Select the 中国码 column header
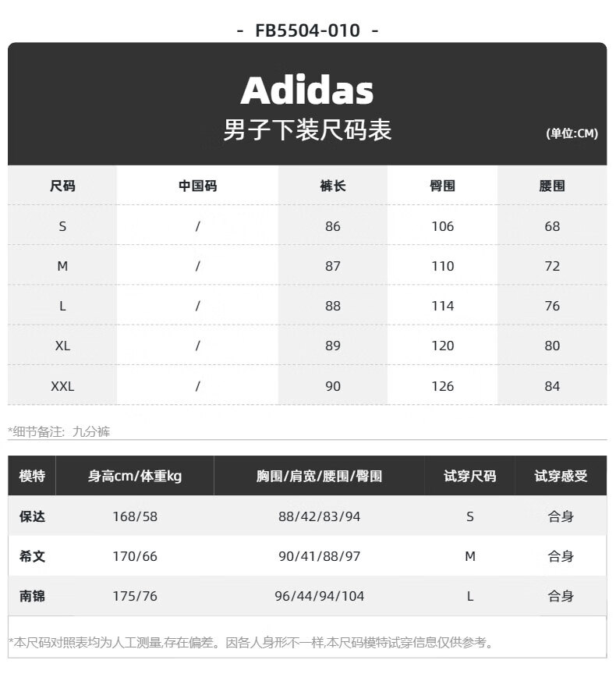This screenshot has height=674, width=616. pos(197,186)
